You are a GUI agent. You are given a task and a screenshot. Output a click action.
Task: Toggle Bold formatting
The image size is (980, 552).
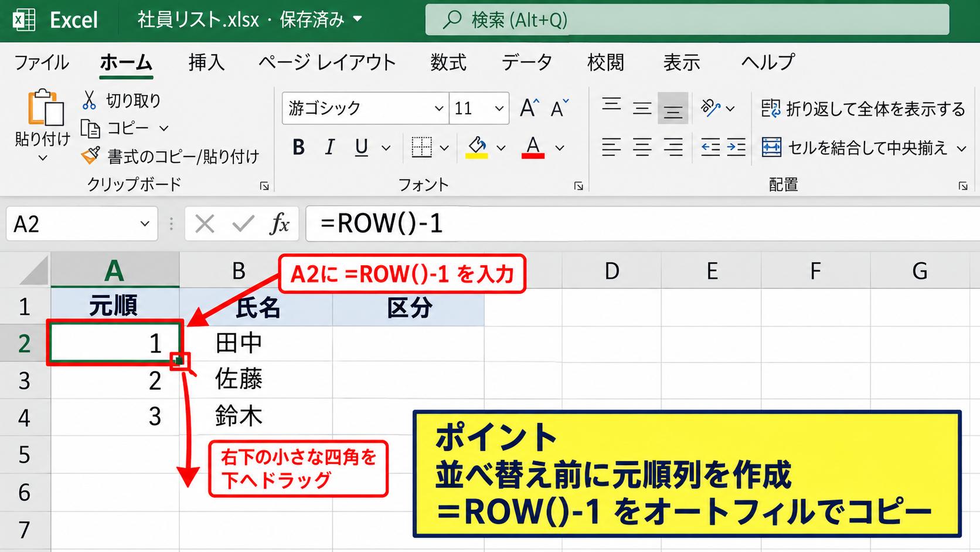point(298,147)
